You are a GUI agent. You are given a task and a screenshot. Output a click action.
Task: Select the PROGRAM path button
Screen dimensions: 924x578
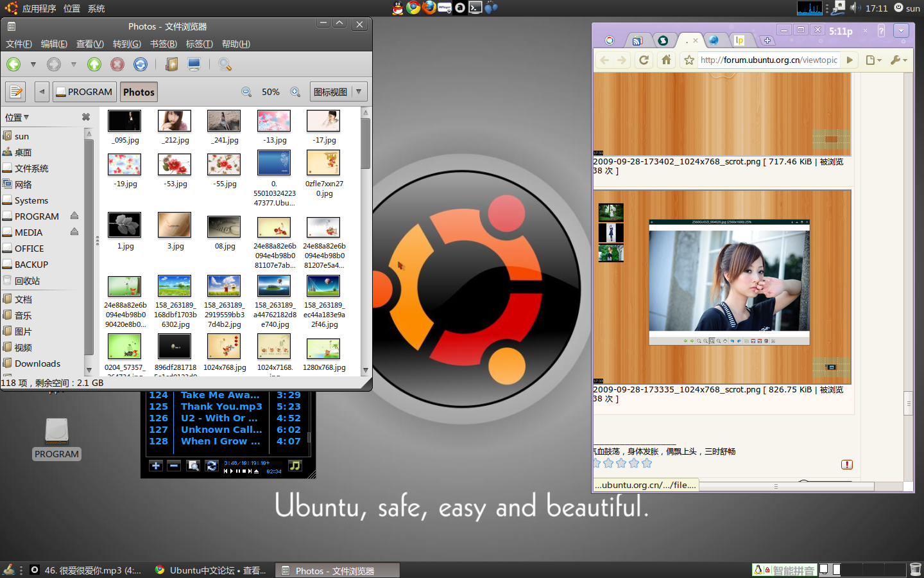pos(84,92)
